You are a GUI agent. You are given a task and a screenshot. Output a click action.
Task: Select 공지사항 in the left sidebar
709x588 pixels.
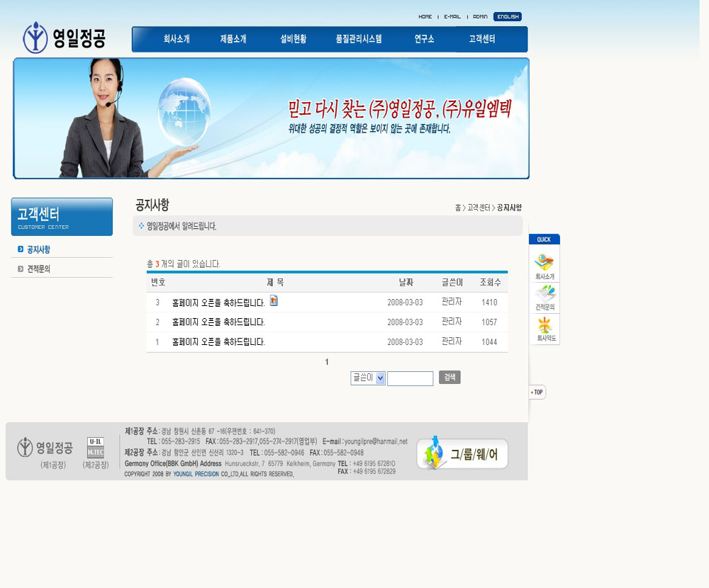[38, 249]
